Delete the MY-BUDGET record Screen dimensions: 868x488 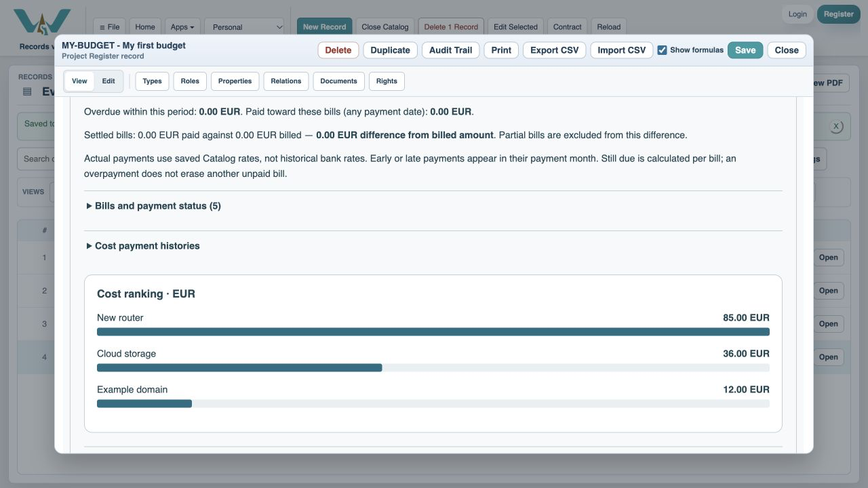(338, 50)
